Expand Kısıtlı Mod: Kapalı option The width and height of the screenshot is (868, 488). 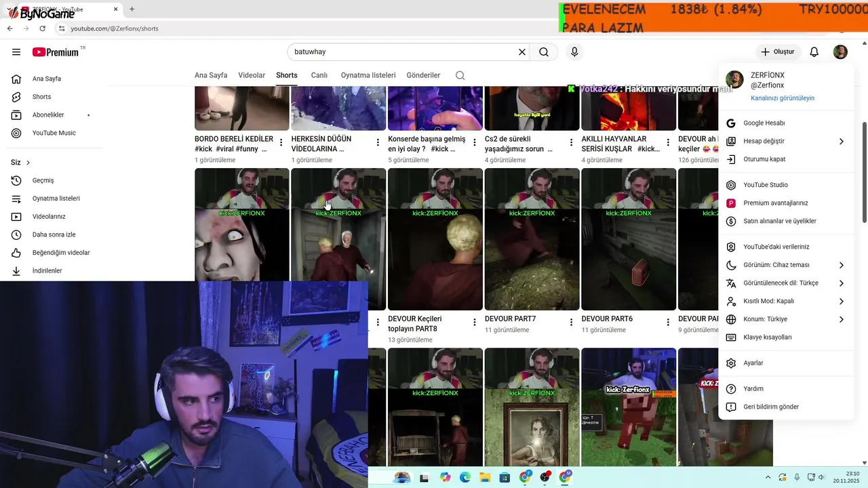click(x=786, y=301)
